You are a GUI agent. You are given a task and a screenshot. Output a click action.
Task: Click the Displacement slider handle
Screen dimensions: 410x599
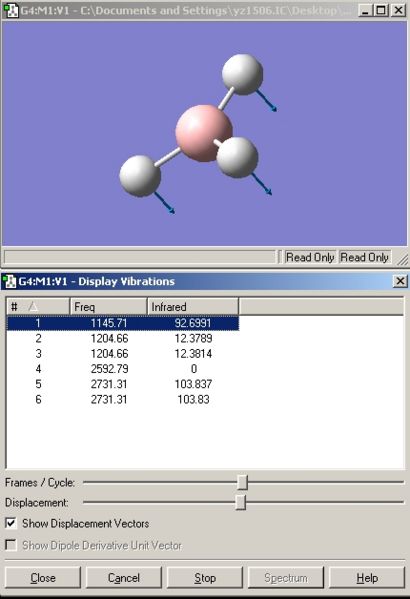click(x=240, y=502)
